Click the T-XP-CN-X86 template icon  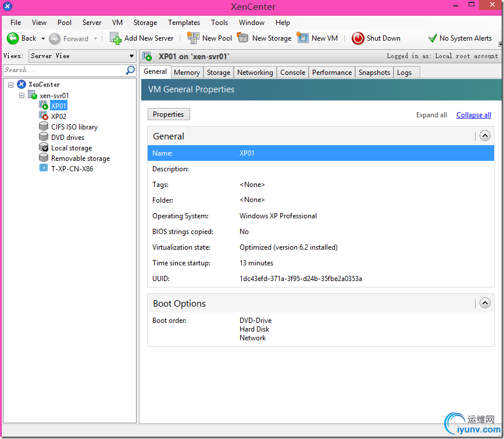[44, 168]
